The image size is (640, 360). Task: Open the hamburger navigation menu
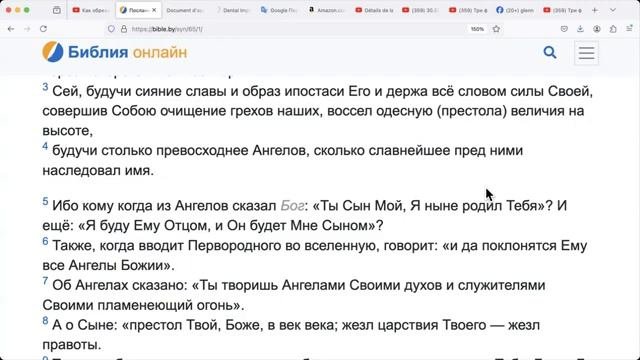tap(587, 53)
